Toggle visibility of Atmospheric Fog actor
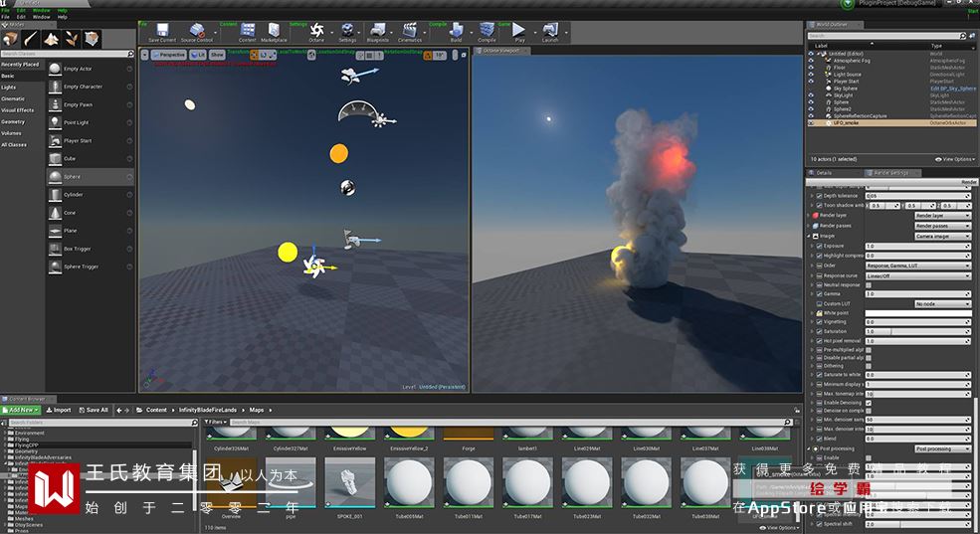The width and height of the screenshot is (980, 534). pos(811,61)
